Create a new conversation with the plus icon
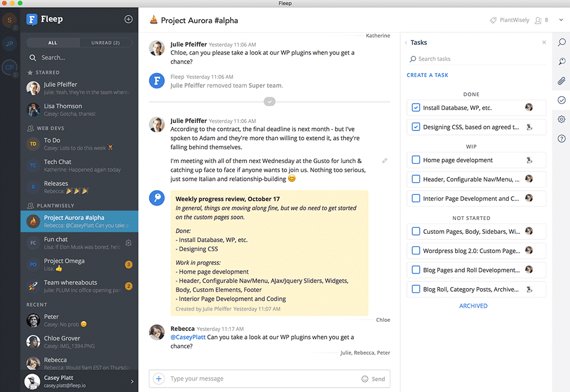 click(x=128, y=19)
